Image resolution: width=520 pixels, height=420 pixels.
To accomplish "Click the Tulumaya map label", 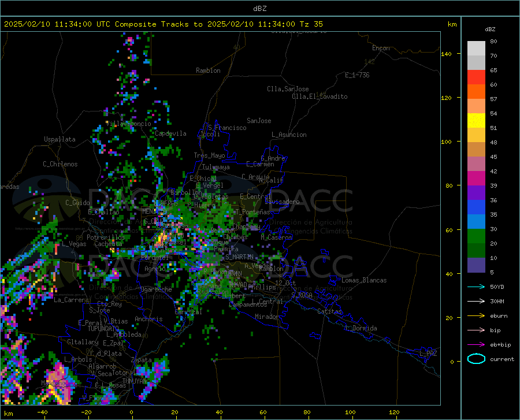I will [216, 167].
